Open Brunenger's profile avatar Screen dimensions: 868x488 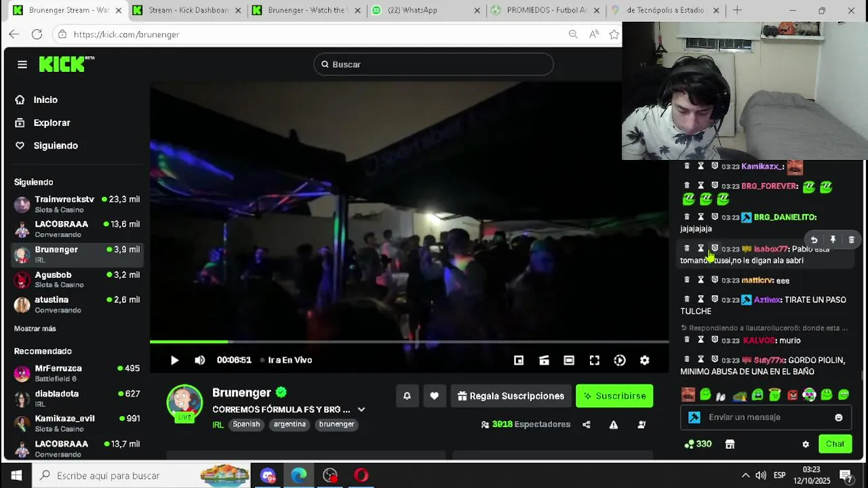coord(184,403)
